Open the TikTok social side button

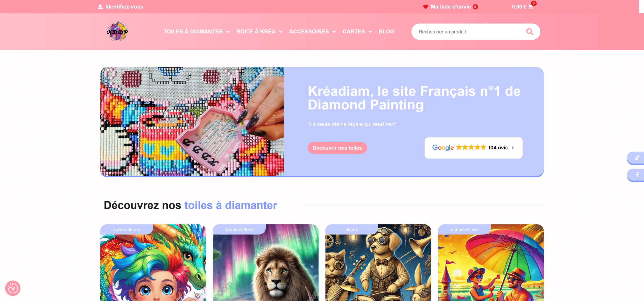(637, 158)
